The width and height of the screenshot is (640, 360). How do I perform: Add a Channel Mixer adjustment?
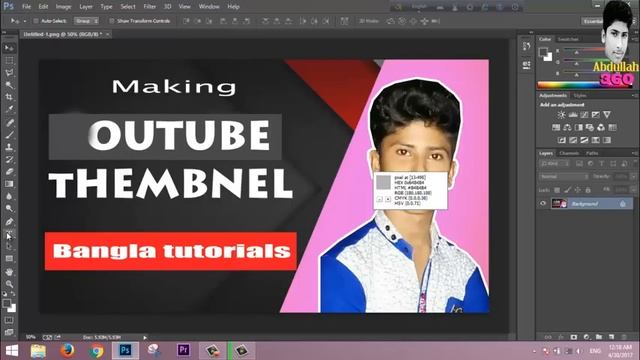click(x=601, y=127)
